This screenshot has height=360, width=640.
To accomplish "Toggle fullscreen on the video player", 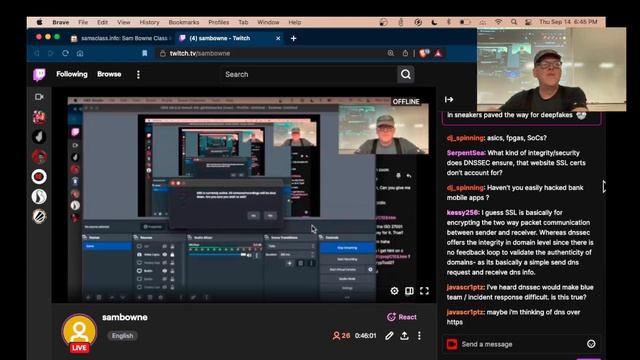I will pyautogui.click(x=424, y=291).
